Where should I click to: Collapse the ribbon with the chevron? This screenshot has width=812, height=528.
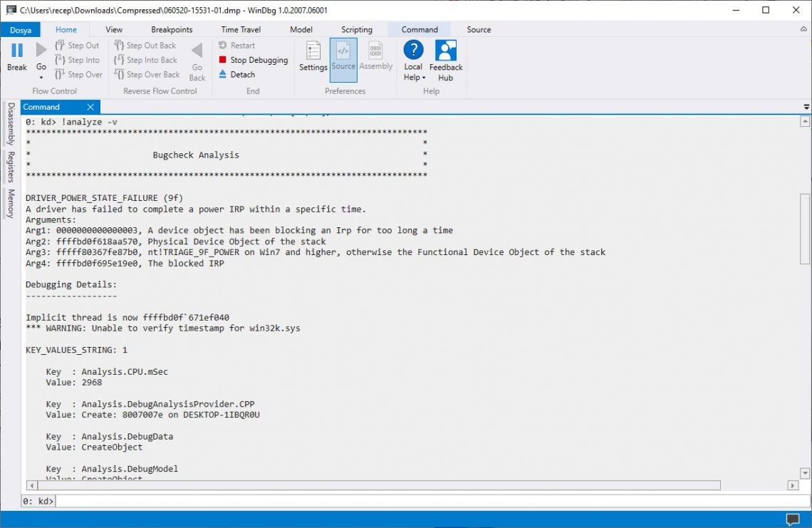[x=803, y=29]
